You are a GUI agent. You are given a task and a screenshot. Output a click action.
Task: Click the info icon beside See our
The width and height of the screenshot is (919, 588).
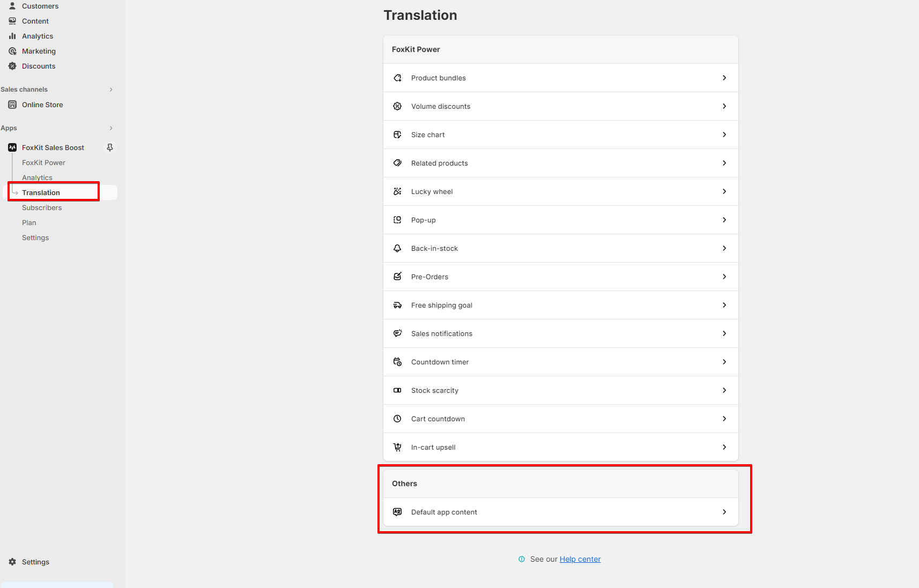522,559
